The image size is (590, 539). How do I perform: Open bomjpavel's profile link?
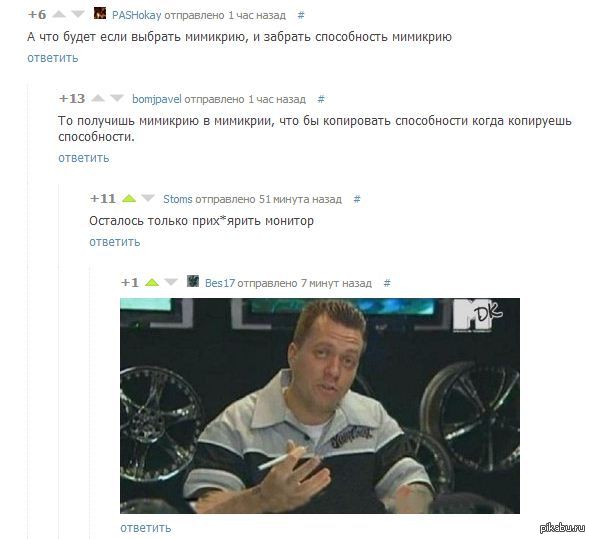[157, 99]
